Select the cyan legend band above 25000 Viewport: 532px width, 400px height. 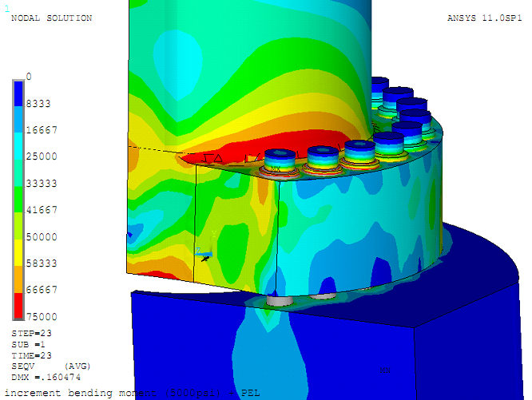18,147
